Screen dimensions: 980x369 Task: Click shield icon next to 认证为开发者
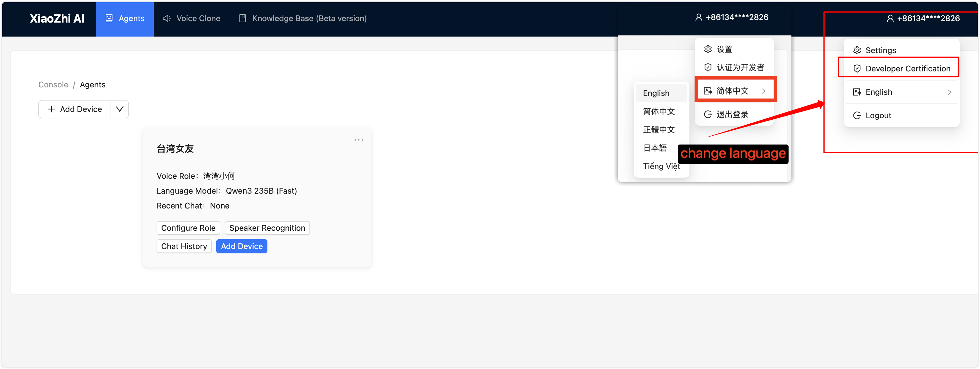coord(708,67)
